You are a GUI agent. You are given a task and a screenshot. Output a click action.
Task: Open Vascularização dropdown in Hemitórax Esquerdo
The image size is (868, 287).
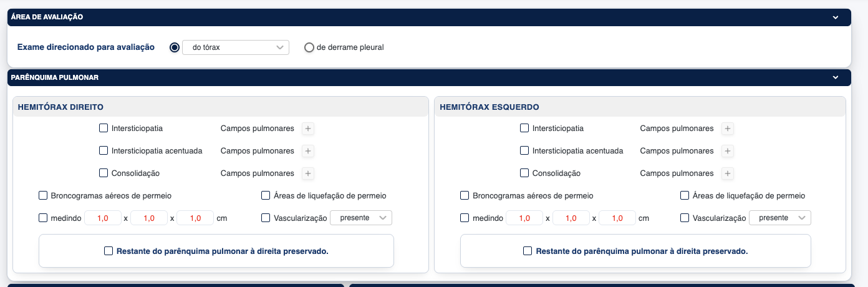coord(780,218)
